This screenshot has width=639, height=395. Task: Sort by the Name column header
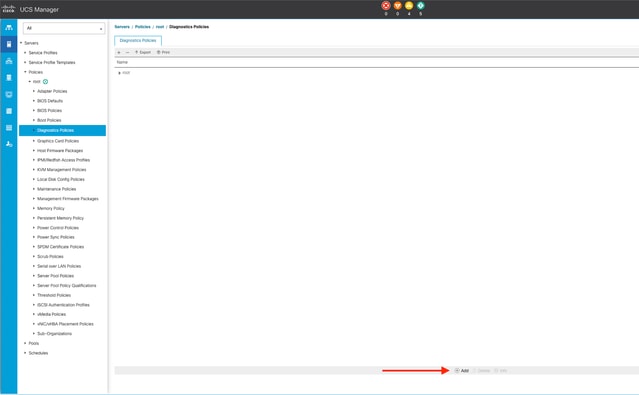(122, 62)
